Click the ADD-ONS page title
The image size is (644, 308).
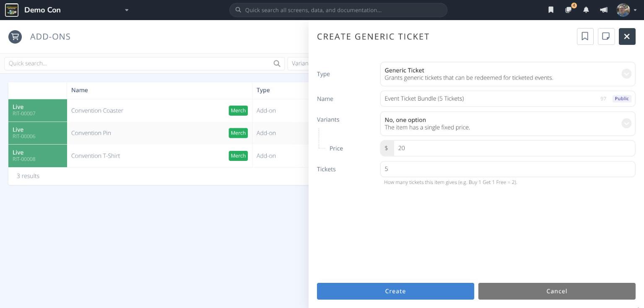coord(50,36)
